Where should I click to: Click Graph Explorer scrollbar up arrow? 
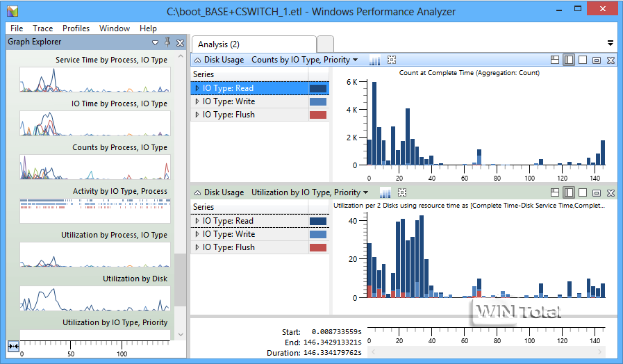[x=181, y=56]
